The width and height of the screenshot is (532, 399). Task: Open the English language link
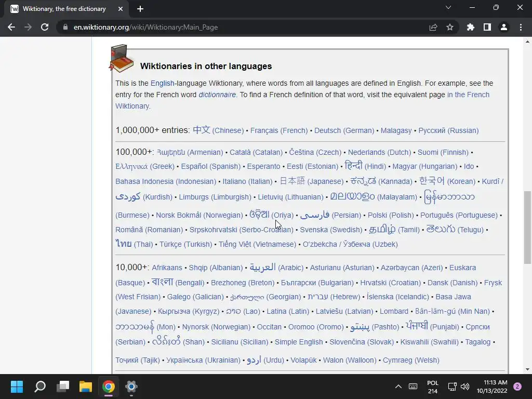(162, 83)
